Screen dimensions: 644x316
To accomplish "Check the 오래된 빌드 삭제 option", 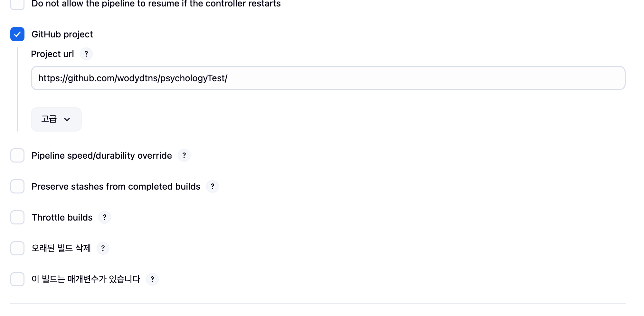I will tap(17, 248).
